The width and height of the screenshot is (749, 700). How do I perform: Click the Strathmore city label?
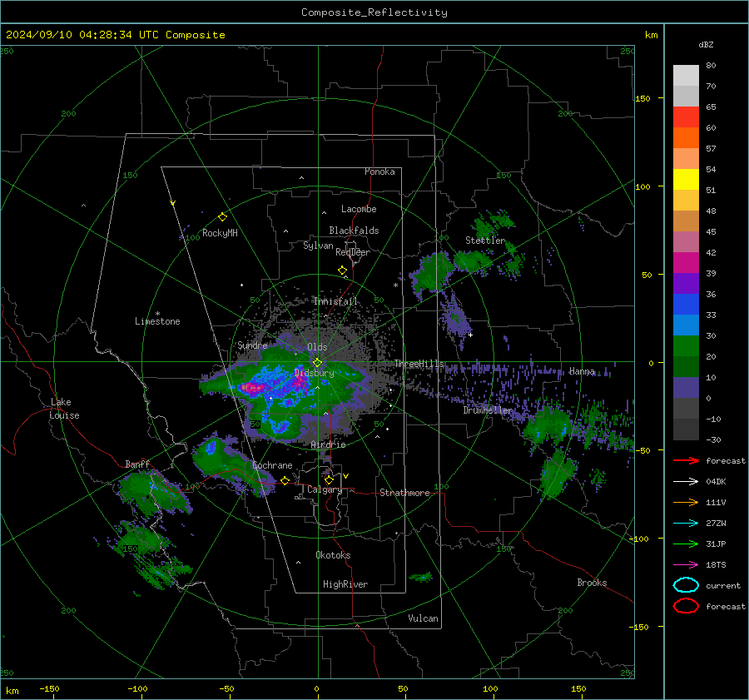point(404,493)
